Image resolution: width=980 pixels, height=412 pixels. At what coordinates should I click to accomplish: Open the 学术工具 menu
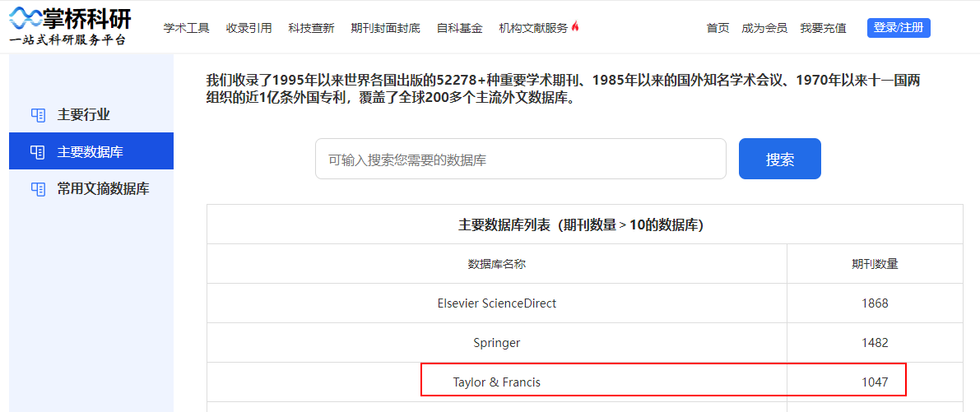click(186, 28)
